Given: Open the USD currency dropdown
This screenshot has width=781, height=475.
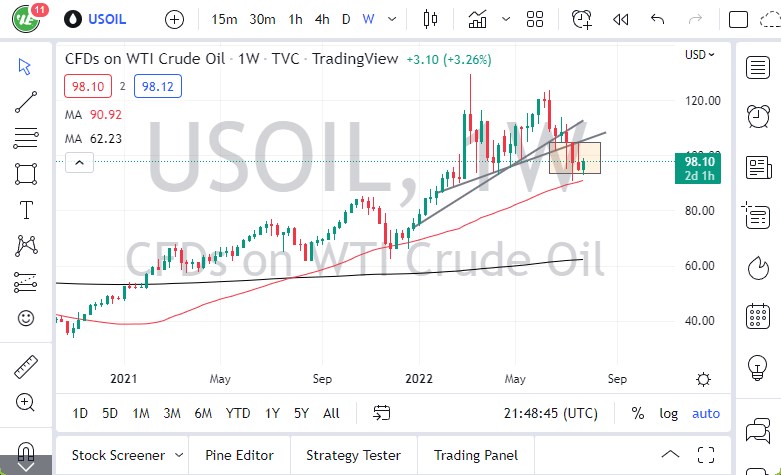Looking at the screenshot, I should (700, 55).
